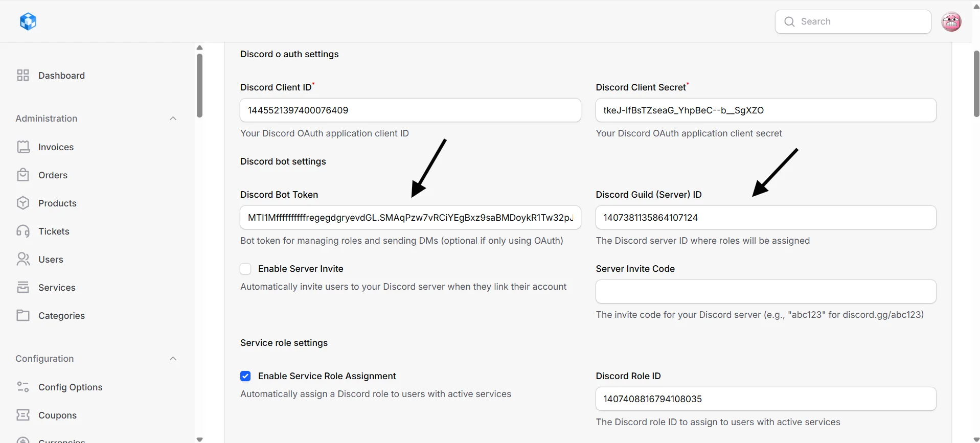Click the blue cube app logo
Viewport: 980px width, 443px height.
tap(28, 21)
